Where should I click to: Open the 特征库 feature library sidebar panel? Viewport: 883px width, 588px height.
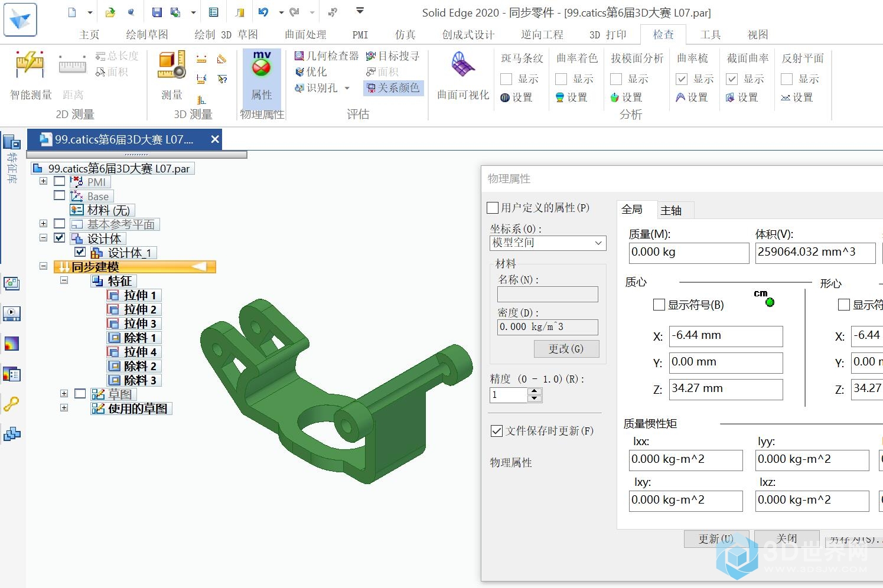point(12,158)
